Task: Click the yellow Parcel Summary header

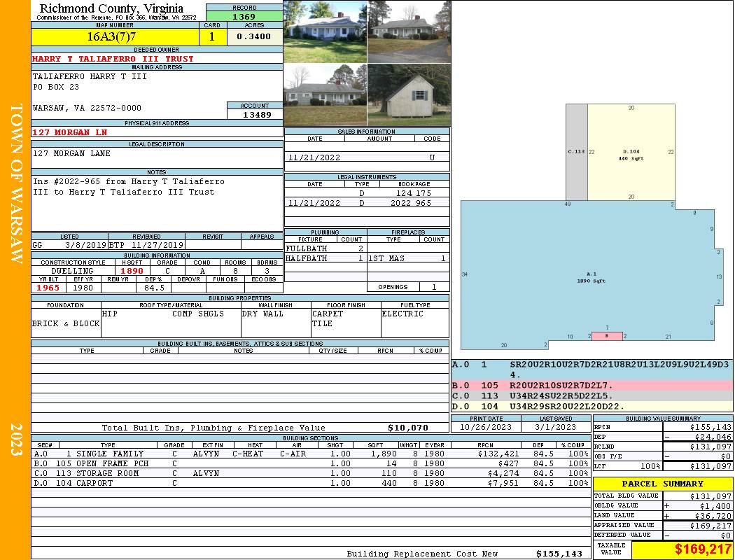Action: click(662, 484)
